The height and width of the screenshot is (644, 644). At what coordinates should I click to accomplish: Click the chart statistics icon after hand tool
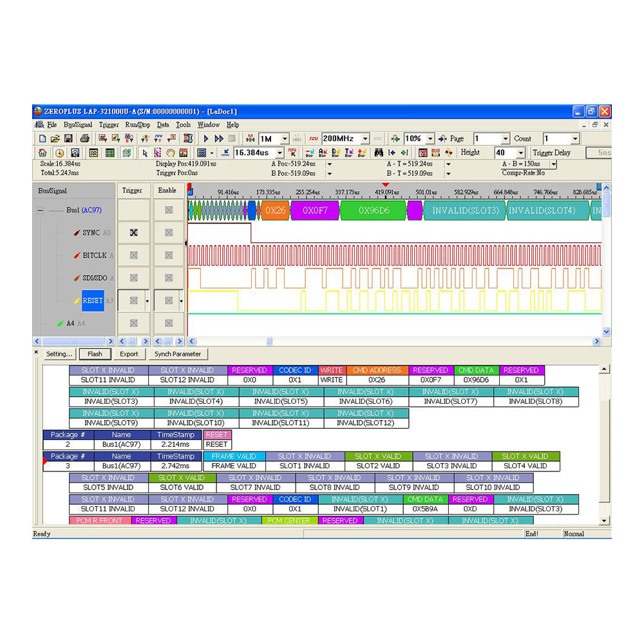(x=184, y=153)
